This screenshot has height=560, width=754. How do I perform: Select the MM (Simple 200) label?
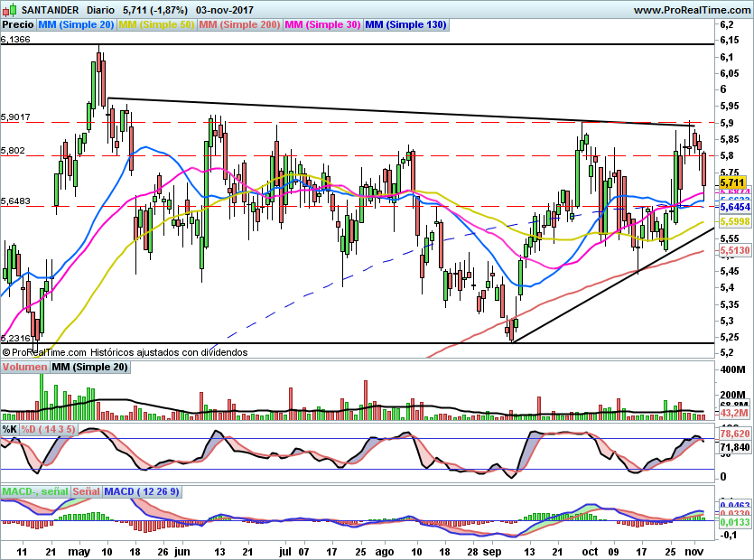tap(239, 24)
